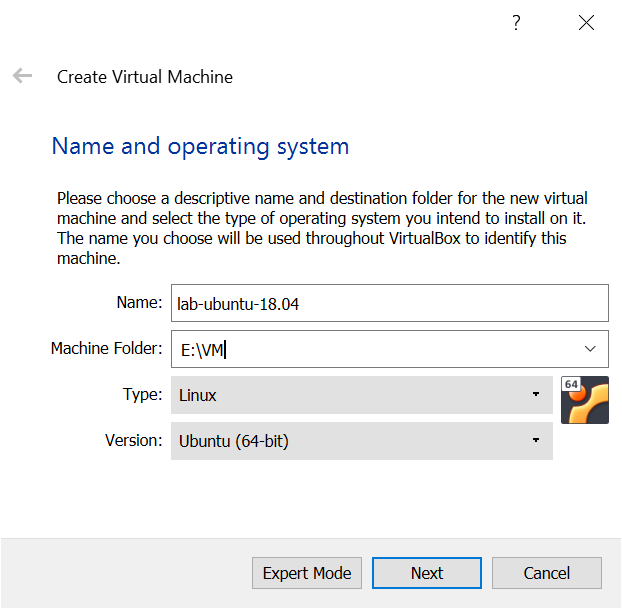
Task: Open the Type dropdown showing Linux
Action: click(x=362, y=395)
